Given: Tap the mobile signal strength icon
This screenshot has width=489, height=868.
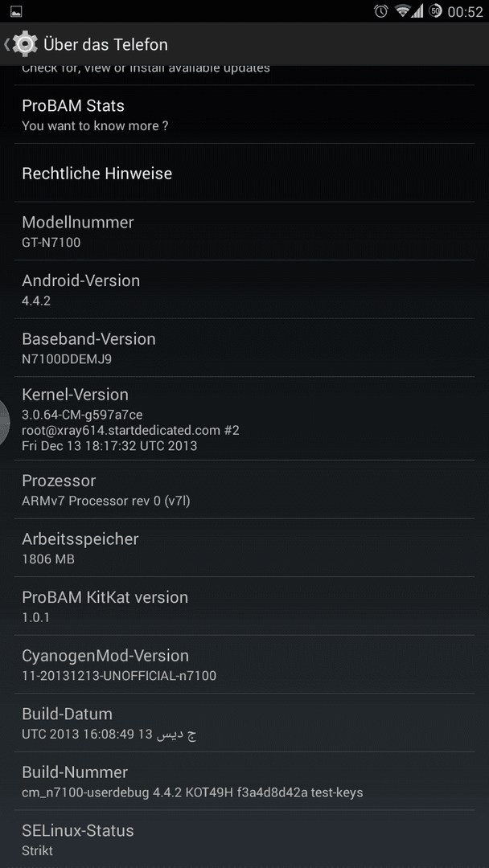Looking at the screenshot, I should coord(417,11).
